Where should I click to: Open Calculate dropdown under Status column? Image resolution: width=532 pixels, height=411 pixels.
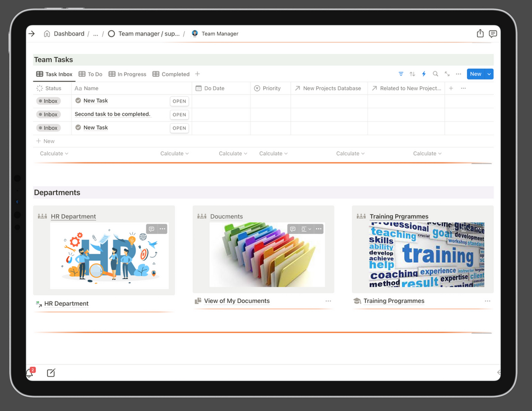[54, 153]
